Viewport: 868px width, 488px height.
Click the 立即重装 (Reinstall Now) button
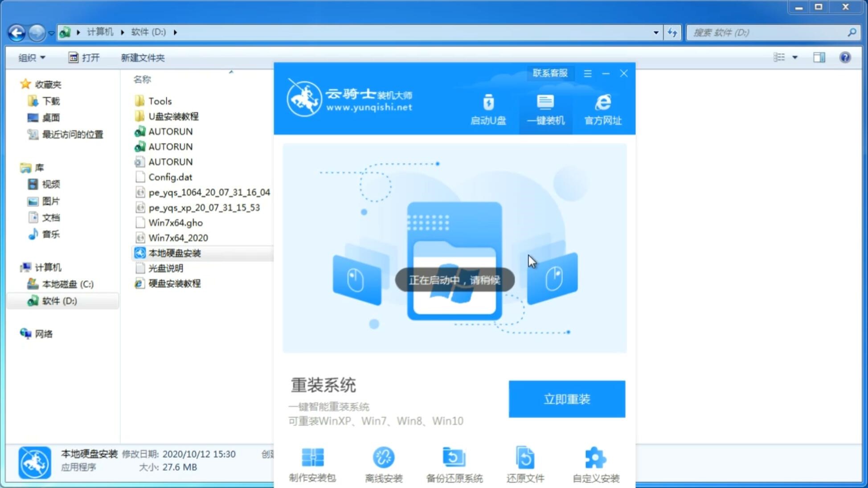tap(567, 399)
